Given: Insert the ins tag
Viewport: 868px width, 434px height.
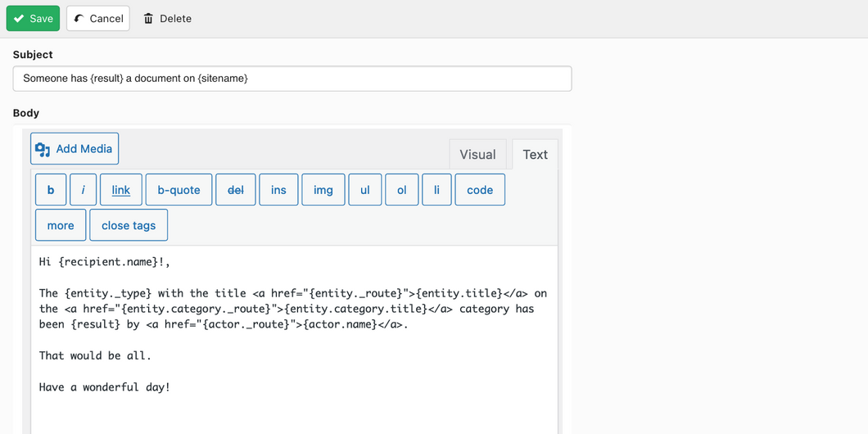Looking at the screenshot, I should pyautogui.click(x=278, y=190).
